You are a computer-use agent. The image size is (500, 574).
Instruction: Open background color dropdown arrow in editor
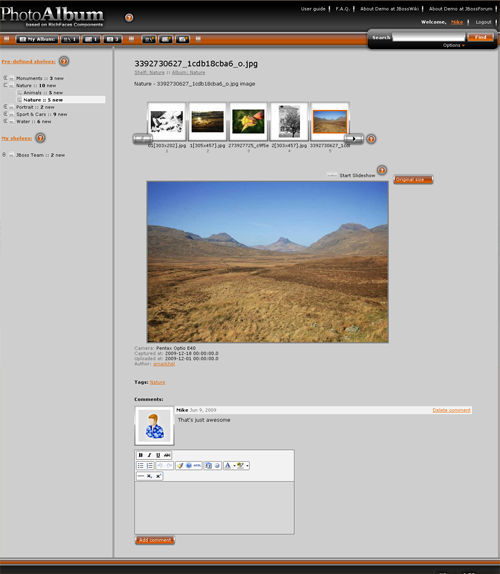tap(247, 466)
